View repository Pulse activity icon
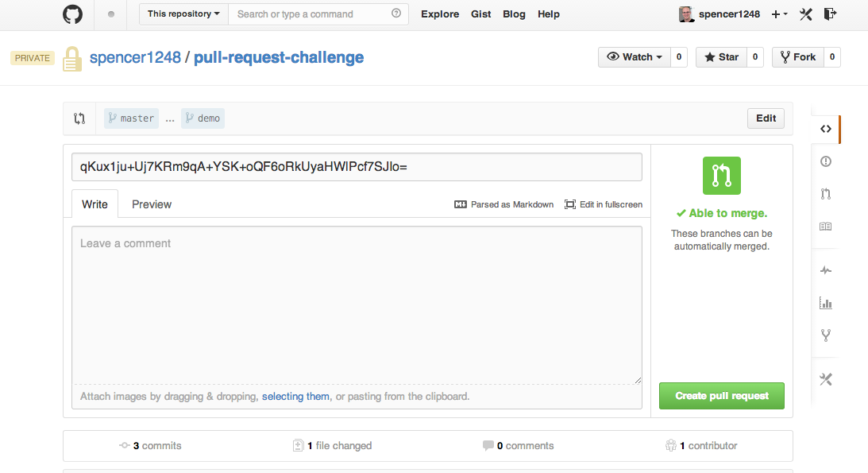This screenshot has width=868, height=473. pyautogui.click(x=825, y=270)
